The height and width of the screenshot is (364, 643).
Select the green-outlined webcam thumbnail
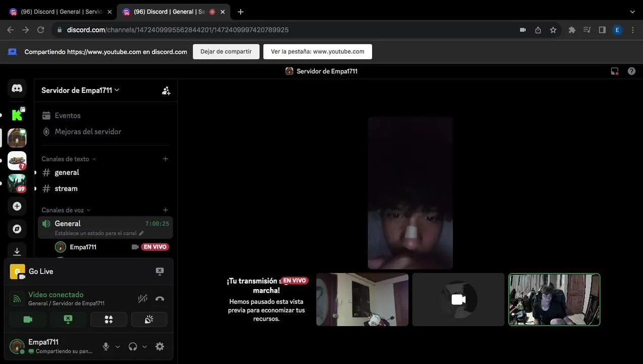[555, 299]
